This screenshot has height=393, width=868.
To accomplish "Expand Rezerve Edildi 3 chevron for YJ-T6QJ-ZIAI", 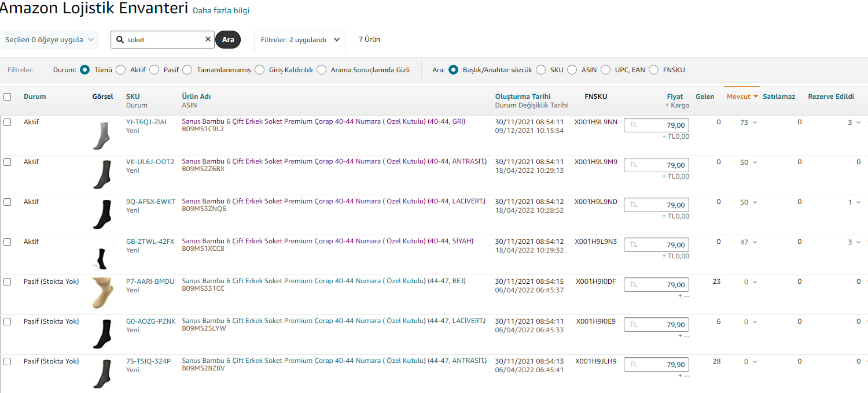I will 858,123.
